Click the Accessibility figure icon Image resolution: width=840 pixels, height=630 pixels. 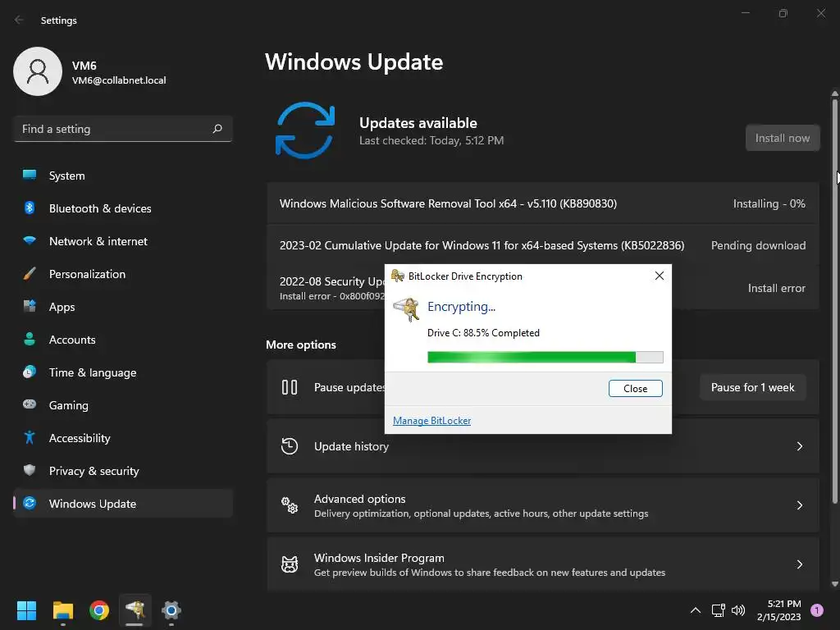pos(30,438)
